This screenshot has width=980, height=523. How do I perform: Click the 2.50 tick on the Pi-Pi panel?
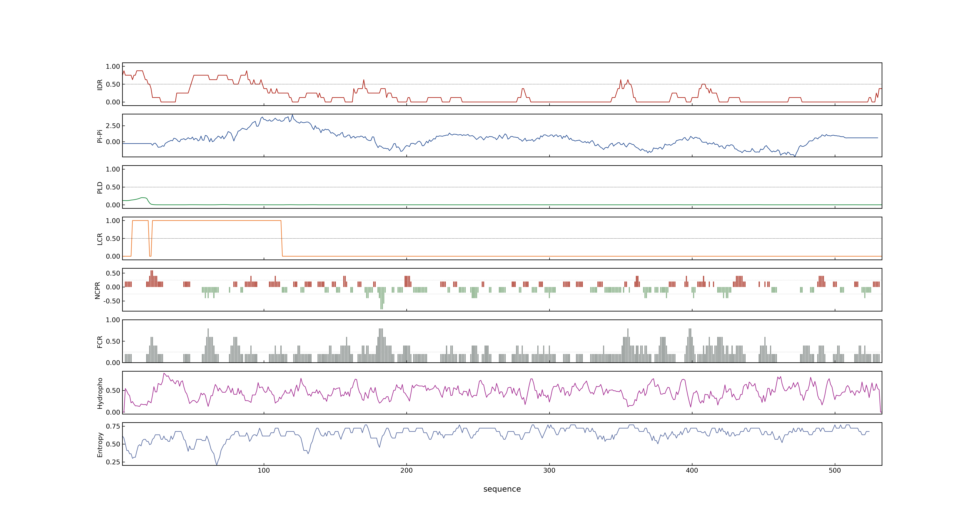click(x=113, y=126)
